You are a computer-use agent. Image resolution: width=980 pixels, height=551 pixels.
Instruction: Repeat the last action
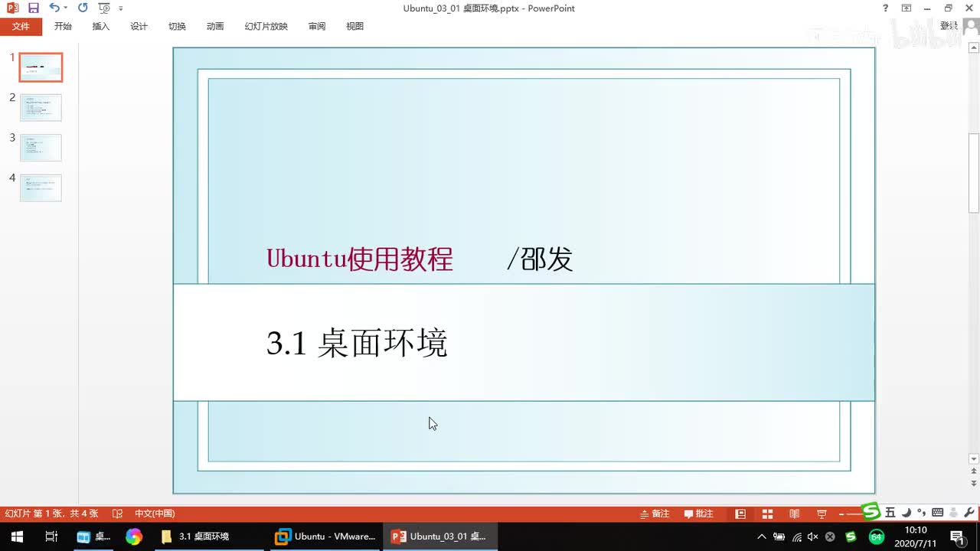[x=83, y=8]
